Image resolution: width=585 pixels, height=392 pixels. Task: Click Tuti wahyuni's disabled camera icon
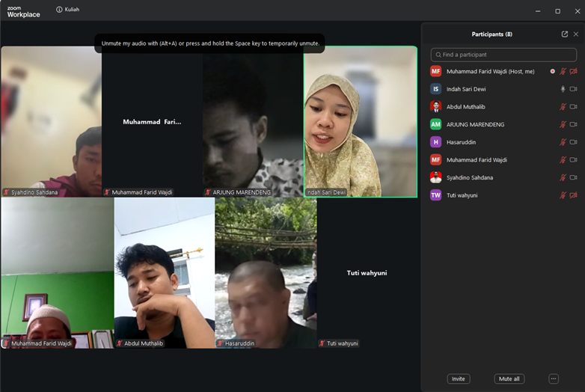[x=574, y=195]
